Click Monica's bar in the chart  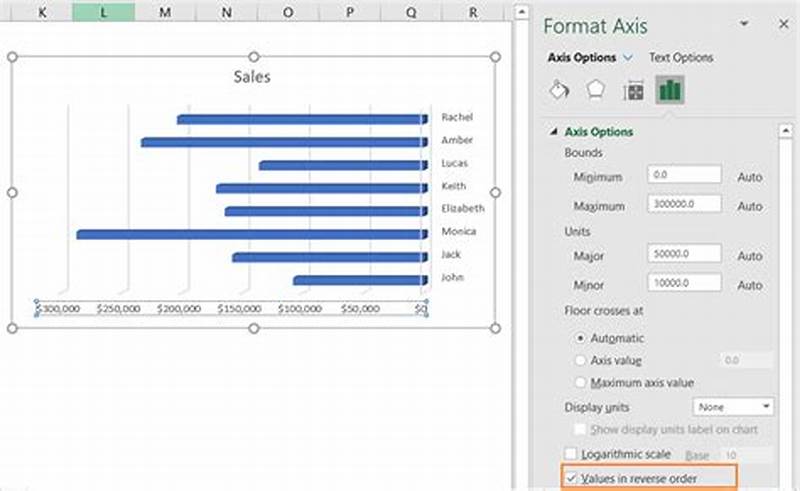(252, 234)
